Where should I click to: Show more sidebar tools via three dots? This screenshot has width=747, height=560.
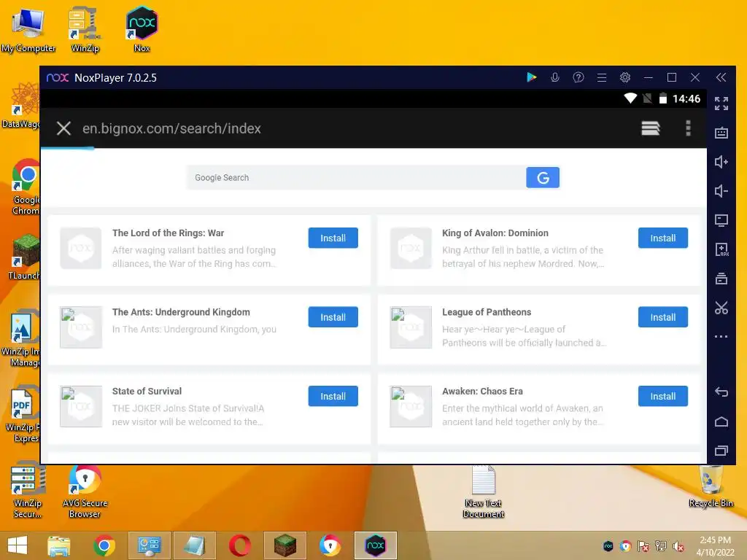coord(721,337)
